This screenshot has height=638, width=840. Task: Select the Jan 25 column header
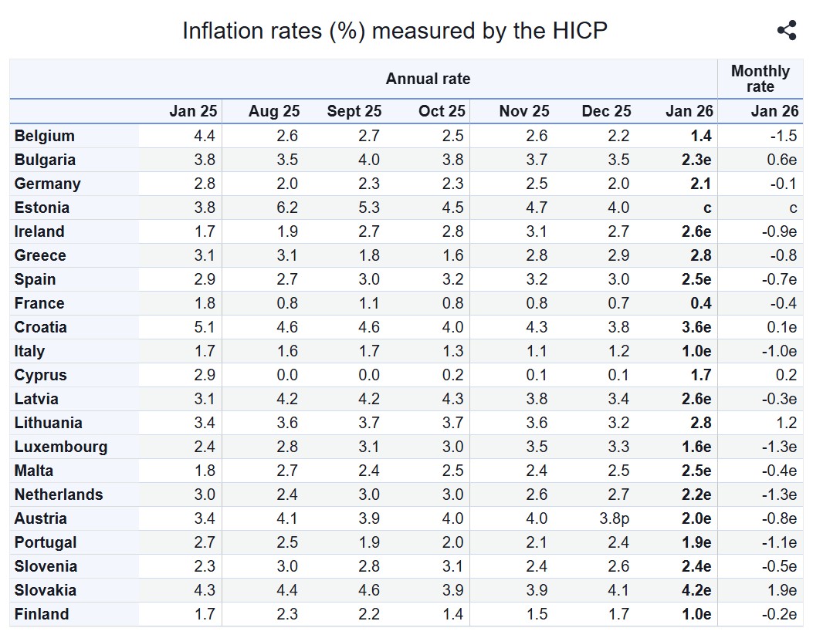193,111
